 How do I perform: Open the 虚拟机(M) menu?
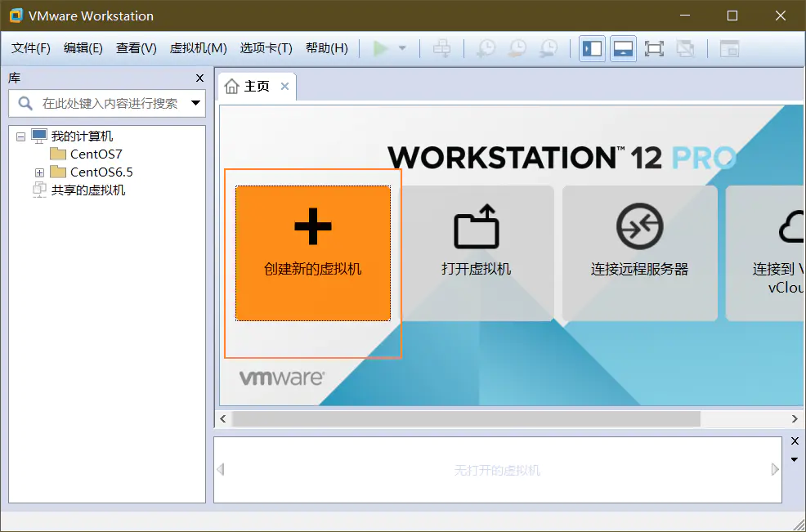pos(198,48)
